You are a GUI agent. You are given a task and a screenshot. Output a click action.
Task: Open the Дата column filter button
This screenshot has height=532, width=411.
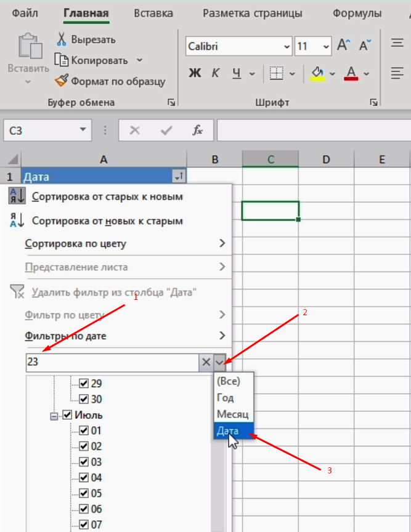click(179, 177)
